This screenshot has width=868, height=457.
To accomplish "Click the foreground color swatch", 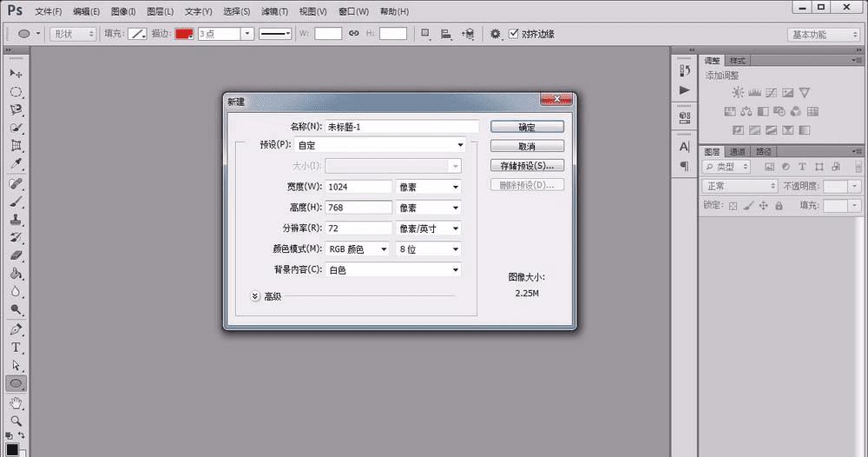I will [11, 449].
